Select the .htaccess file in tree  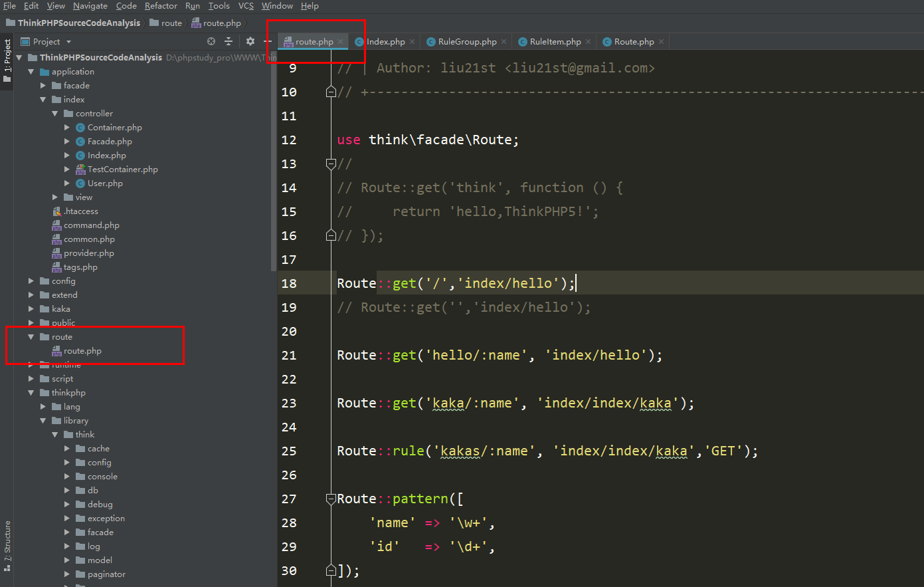pyautogui.click(x=80, y=211)
